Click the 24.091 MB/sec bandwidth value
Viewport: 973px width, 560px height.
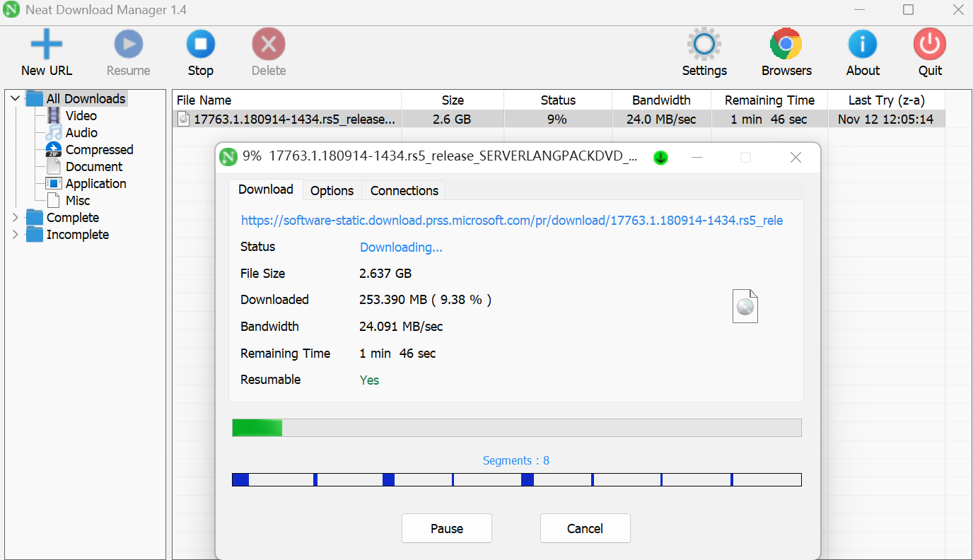pos(401,326)
